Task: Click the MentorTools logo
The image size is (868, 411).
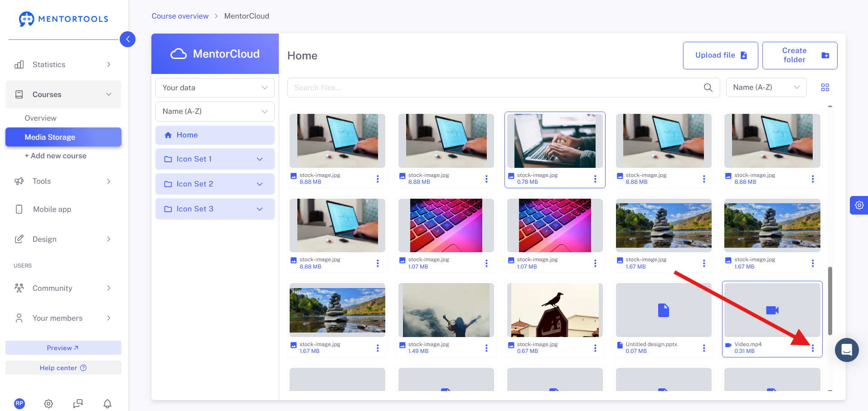Action: pos(63,19)
